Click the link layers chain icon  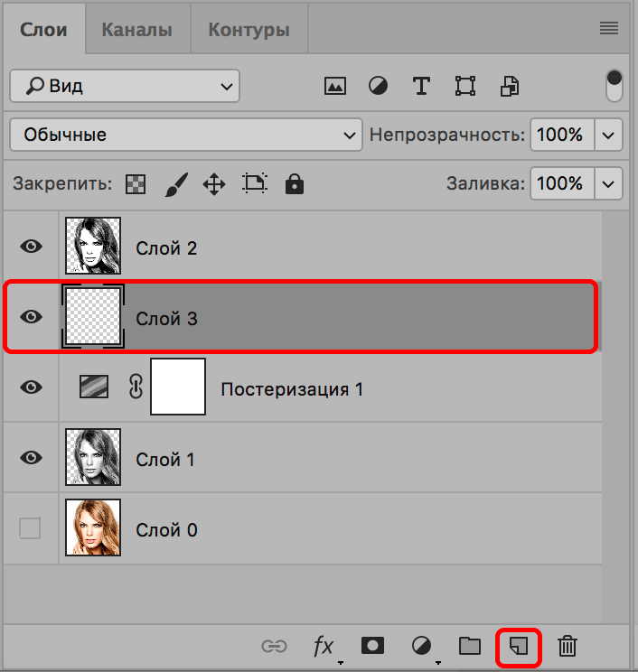pos(274,646)
